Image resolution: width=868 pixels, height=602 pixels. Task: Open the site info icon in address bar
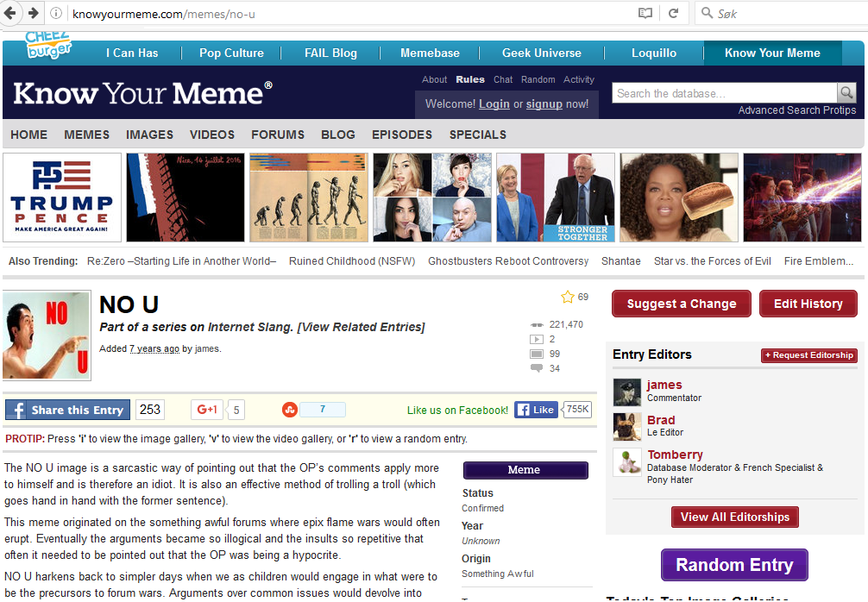tap(56, 13)
